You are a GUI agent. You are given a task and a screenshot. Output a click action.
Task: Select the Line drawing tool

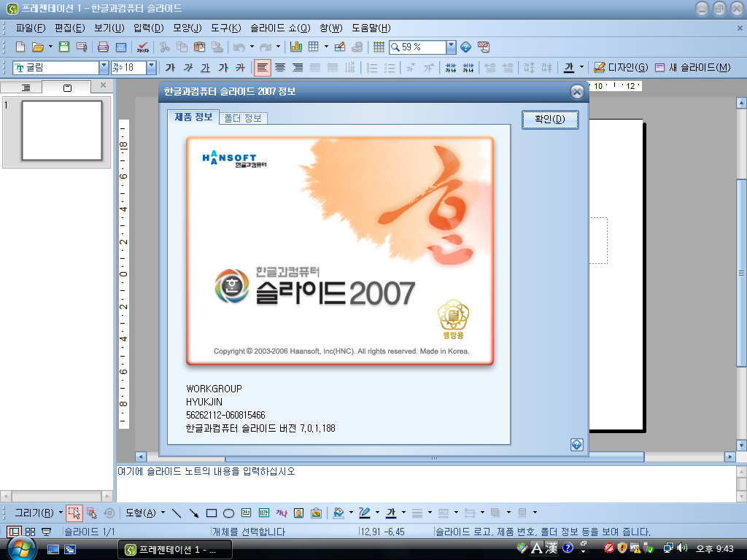point(177,513)
